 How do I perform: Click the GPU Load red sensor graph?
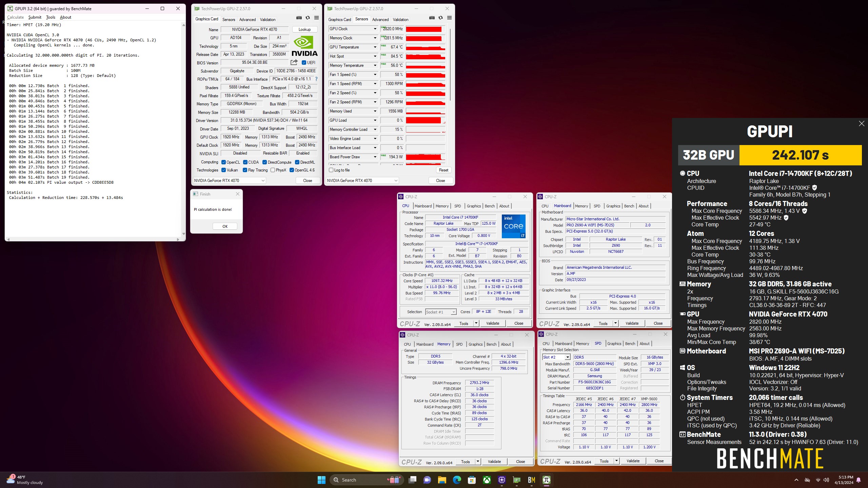click(426, 120)
